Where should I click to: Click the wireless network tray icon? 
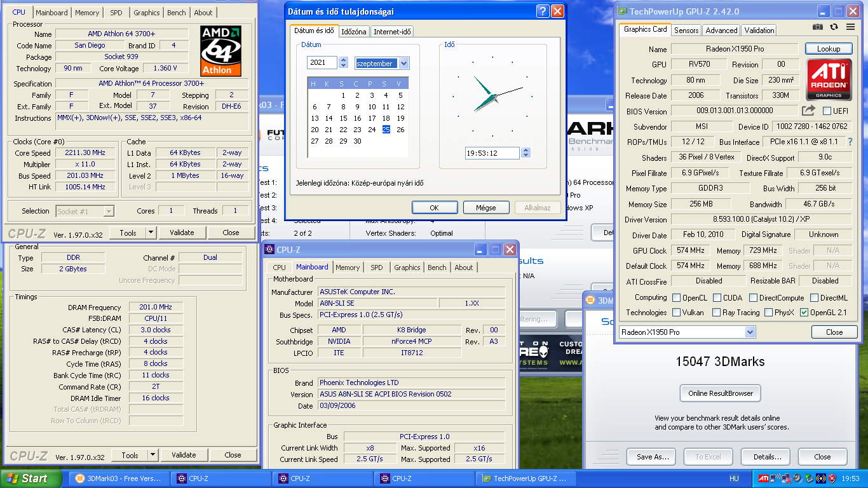pyautogui.click(x=775, y=478)
